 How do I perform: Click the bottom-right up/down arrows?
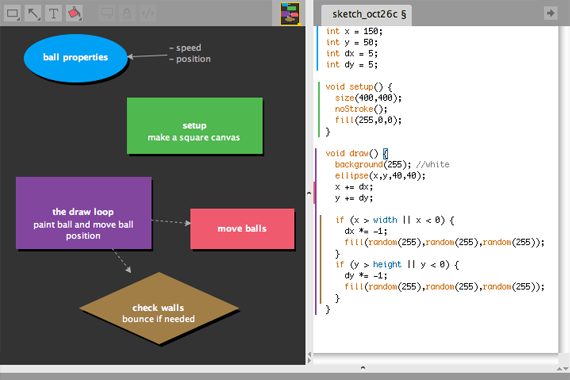tap(562, 368)
